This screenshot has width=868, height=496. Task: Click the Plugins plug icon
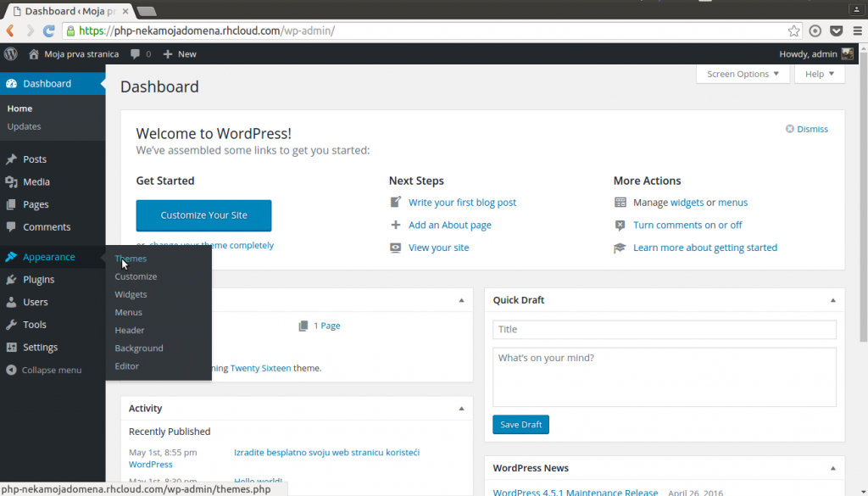[x=11, y=280]
